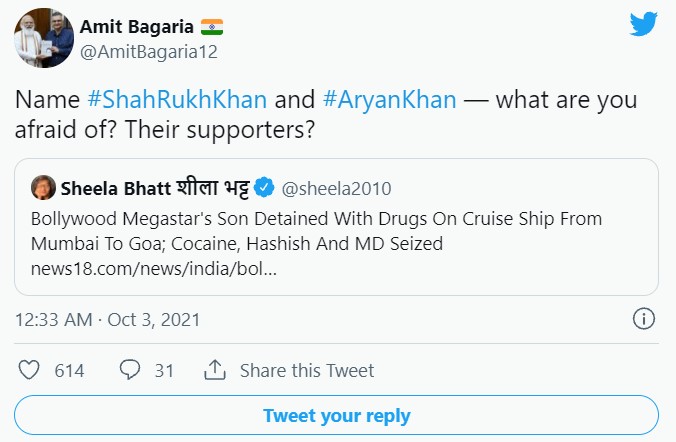Click the share arrow icon
The image size is (676, 442).
click(x=214, y=370)
